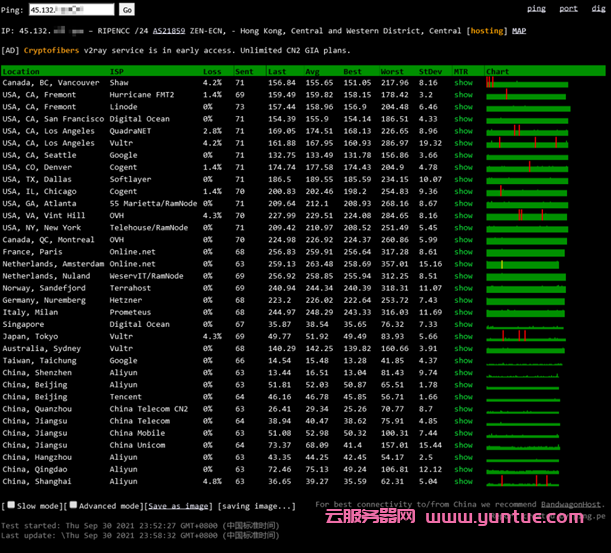The image size is (611, 553).
Task: Show MTR for China, Shanghai Aliyun row
Action: [463, 480]
